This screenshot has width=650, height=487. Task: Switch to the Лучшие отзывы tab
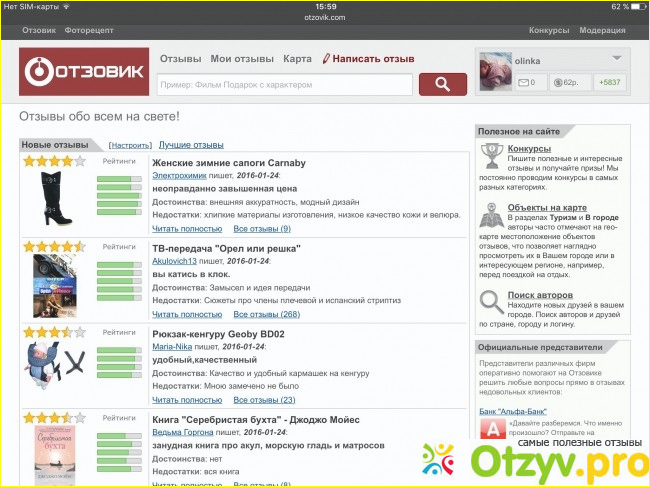(x=191, y=145)
